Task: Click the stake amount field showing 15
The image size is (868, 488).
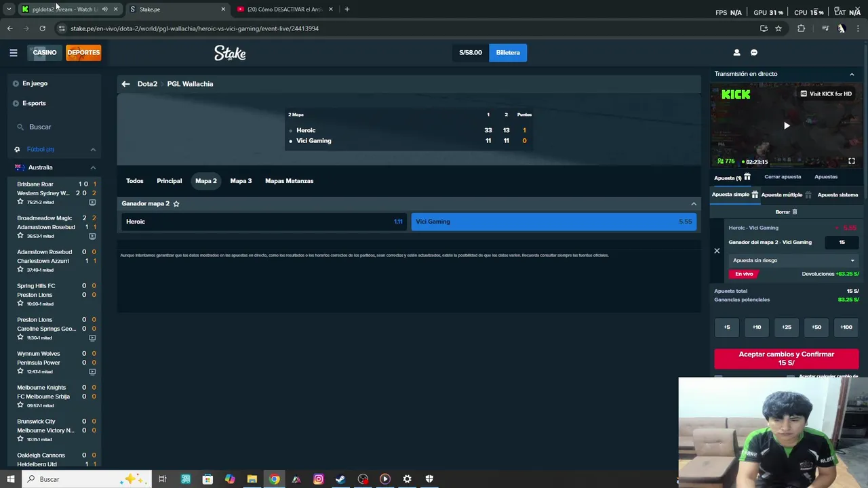Action: tap(842, 242)
